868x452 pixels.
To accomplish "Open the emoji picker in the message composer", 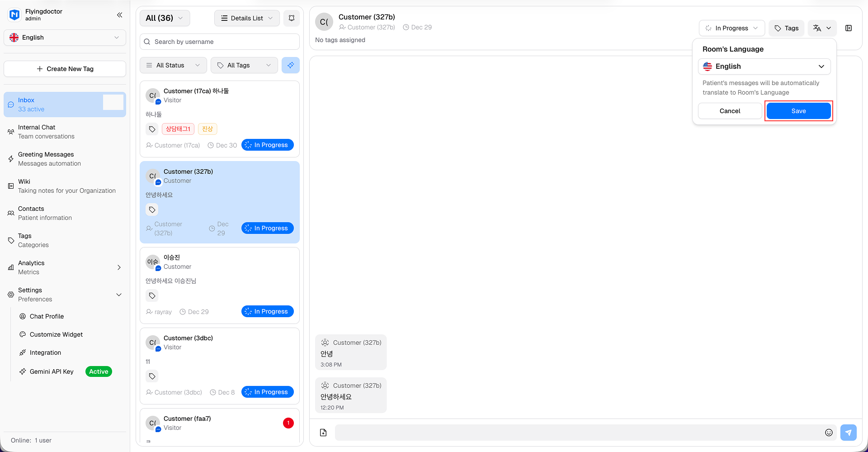I will [x=829, y=433].
